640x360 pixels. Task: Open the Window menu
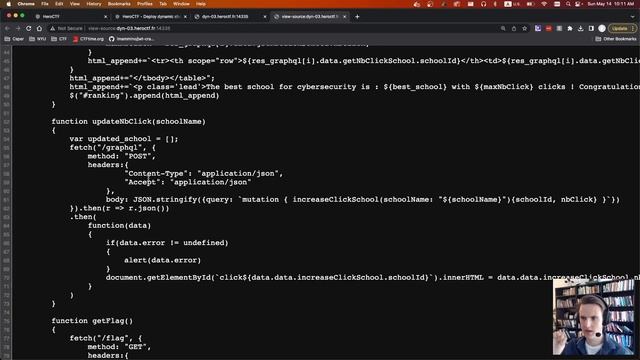tap(181, 4)
